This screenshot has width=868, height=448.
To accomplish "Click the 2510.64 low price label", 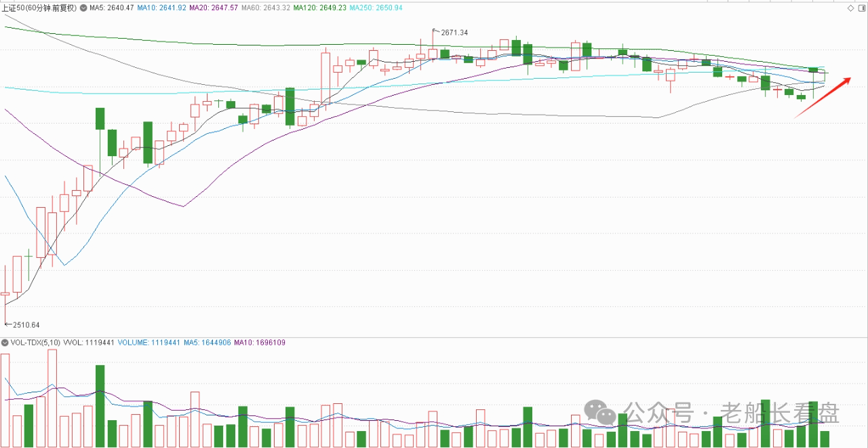I will [x=26, y=325].
